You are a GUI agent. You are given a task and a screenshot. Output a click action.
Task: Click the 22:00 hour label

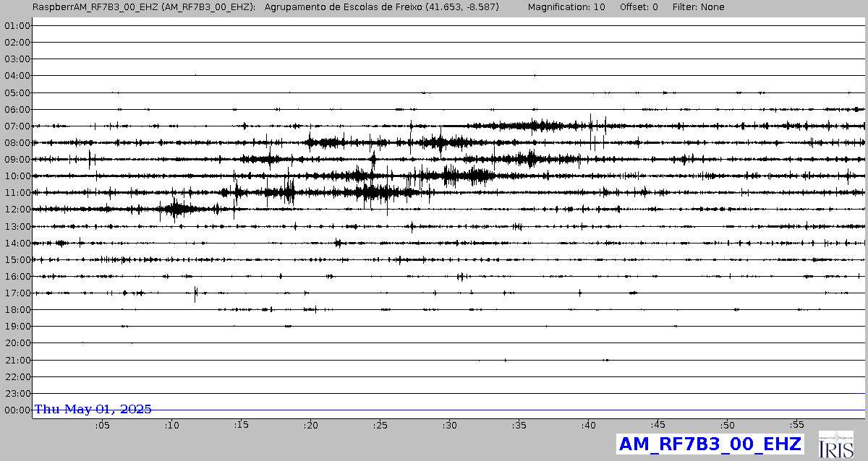pyautogui.click(x=17, y=376)
